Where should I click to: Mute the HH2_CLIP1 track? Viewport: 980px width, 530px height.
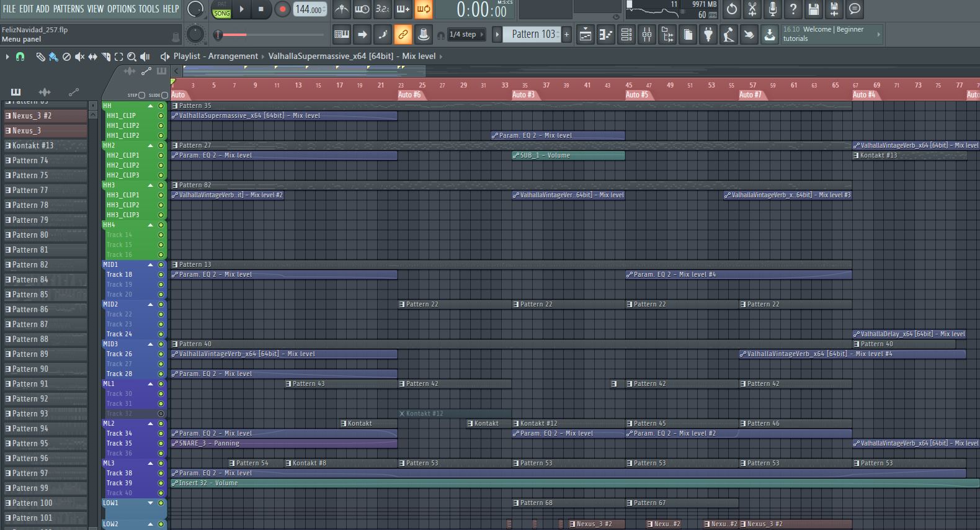(161, 155)
